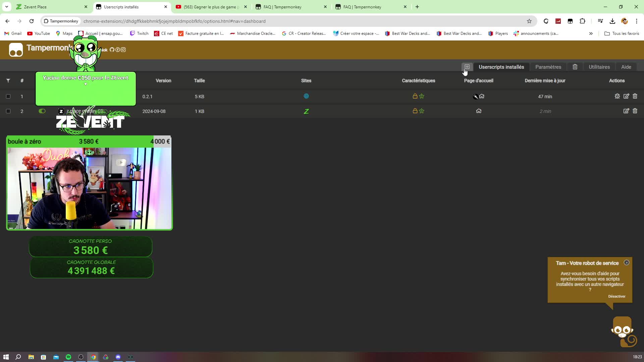Check the checkbox for script row 1
This screenshot has height=362, width=644.
pos(8,97)
